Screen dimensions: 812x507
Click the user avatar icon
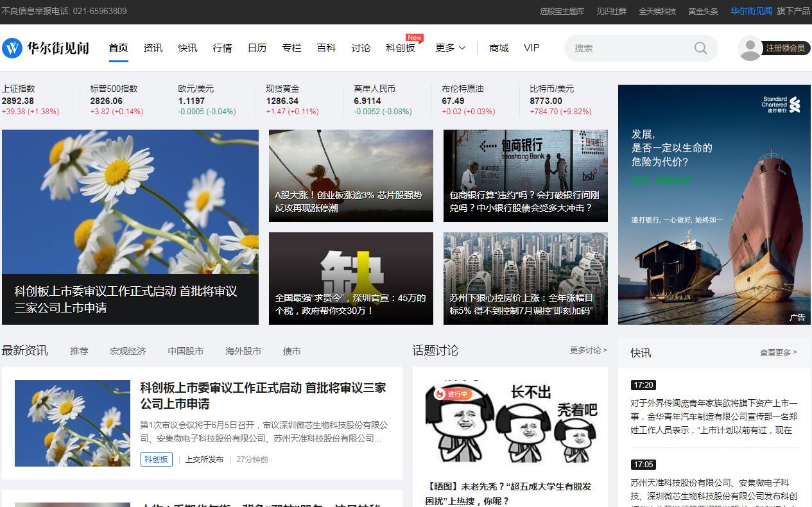(x=749, y=48)
